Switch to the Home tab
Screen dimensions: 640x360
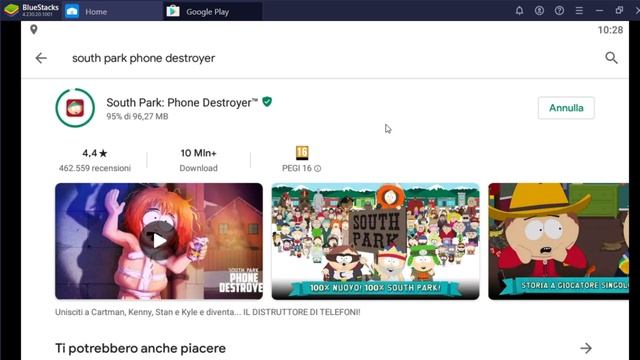112,11
